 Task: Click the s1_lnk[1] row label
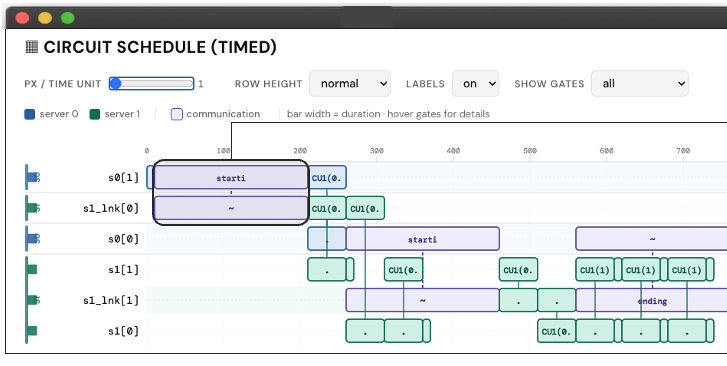[x=111, y=300]
